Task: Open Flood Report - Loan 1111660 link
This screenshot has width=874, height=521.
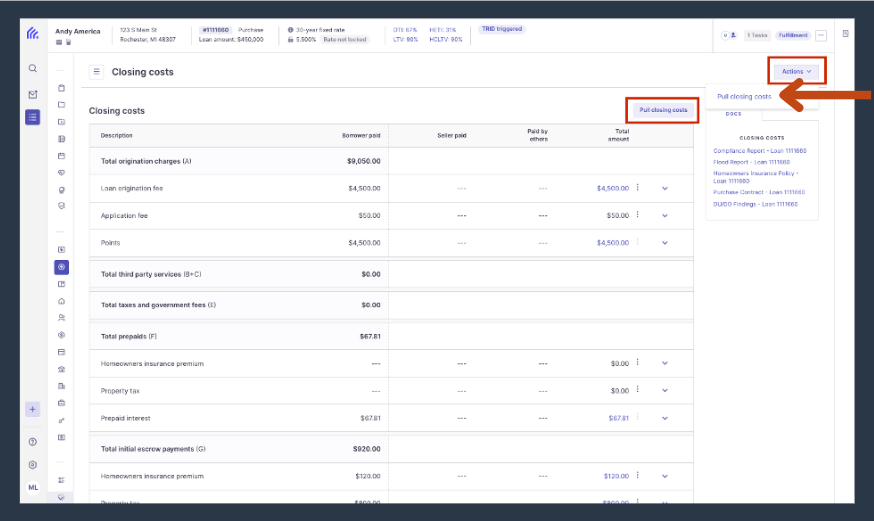Action: point(751,162)
